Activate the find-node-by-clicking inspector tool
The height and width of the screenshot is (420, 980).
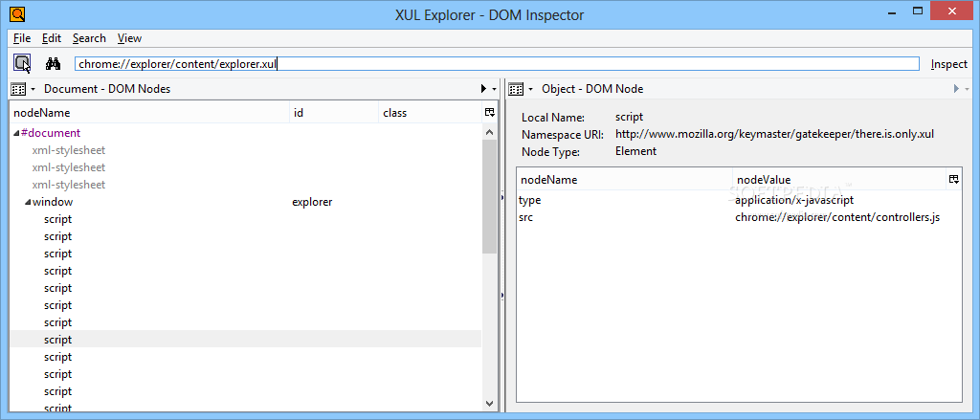click(x=23, y=63)
